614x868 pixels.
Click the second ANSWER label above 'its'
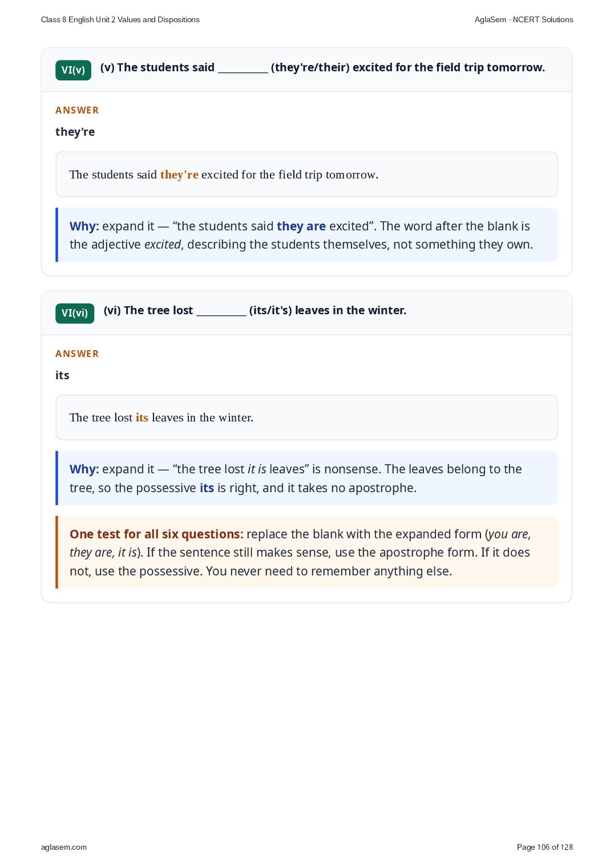(77, 354)
